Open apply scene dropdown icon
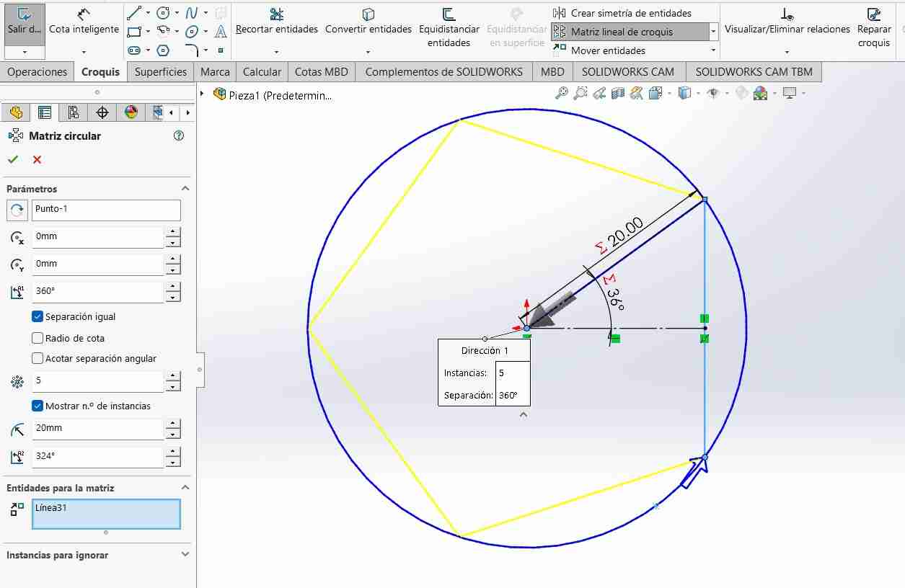Viewport: 905px width, 588px height. (x=761, y=93)
